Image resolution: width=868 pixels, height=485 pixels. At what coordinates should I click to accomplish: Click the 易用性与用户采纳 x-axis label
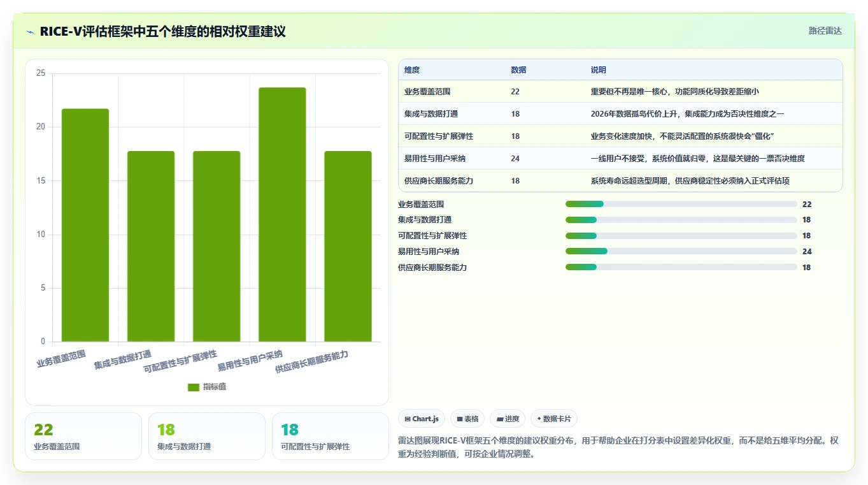click(x=250, y=361)
